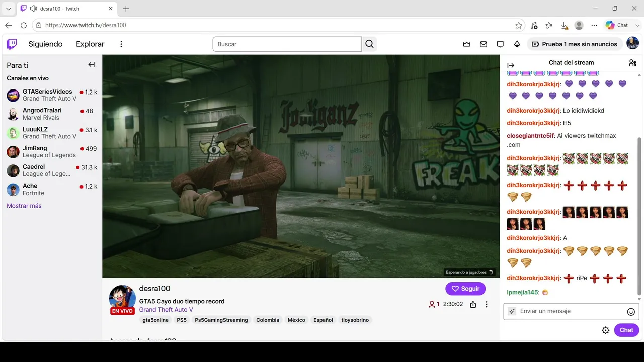Open the Explorar tab

(x=90, y=44)
